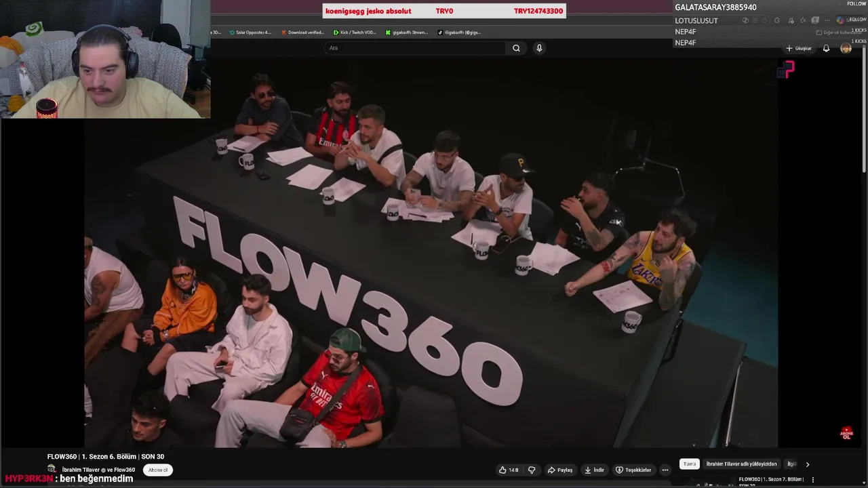Share the video via Paylaş

point(560,470)
